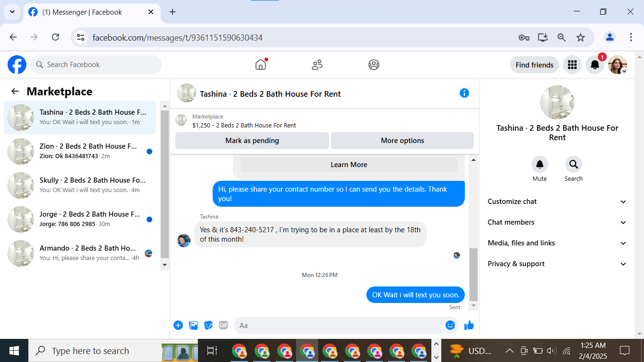Click Tashina's large profile thumbnail in right panel

tap(557, 102)
